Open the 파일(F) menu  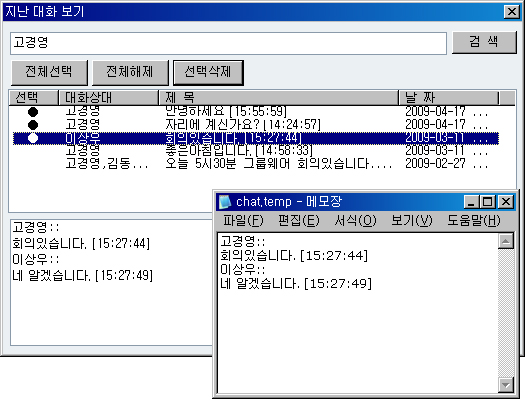[243, 221]
